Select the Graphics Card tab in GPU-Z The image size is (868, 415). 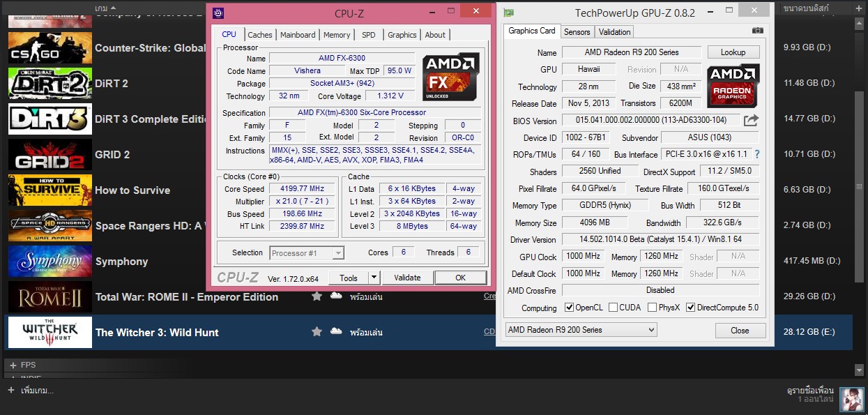tap(532, 31)
